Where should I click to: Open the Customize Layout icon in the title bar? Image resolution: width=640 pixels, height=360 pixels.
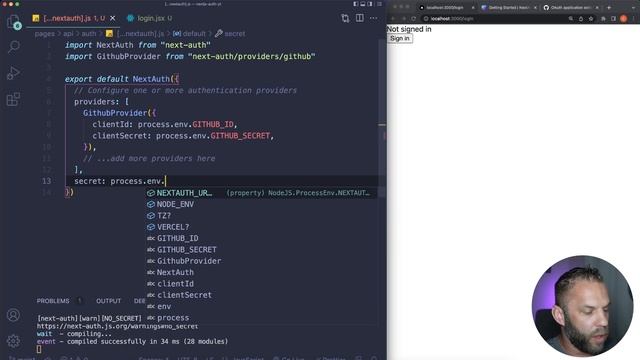point(379,4)
